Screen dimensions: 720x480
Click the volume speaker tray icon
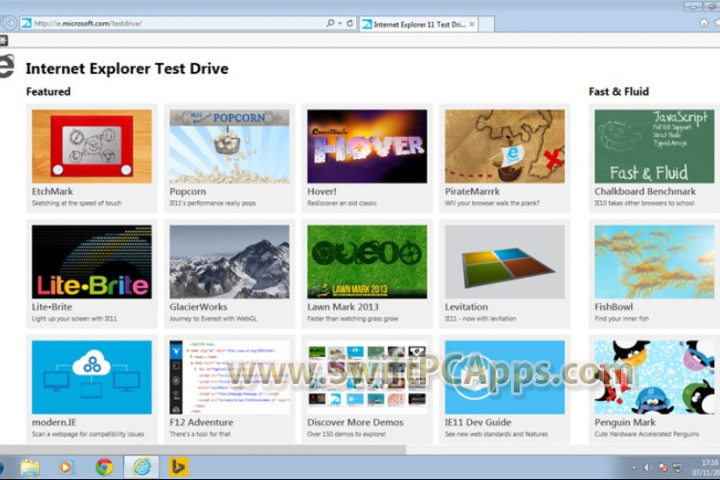point(648,468)
